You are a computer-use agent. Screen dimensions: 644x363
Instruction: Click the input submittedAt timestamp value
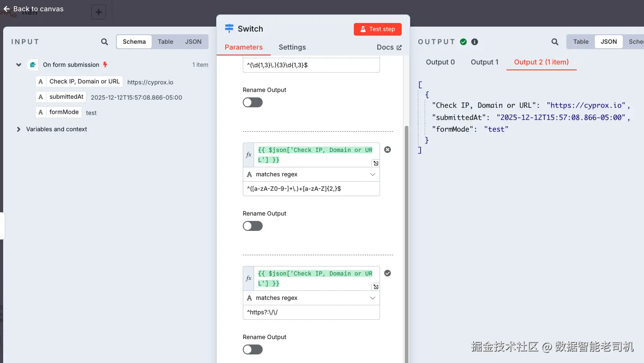[x=136, y=98]
